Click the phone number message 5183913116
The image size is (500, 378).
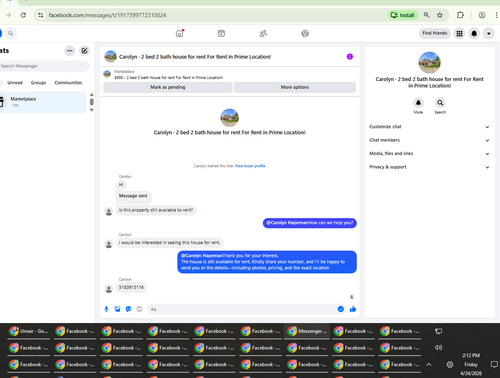point(131,287)
